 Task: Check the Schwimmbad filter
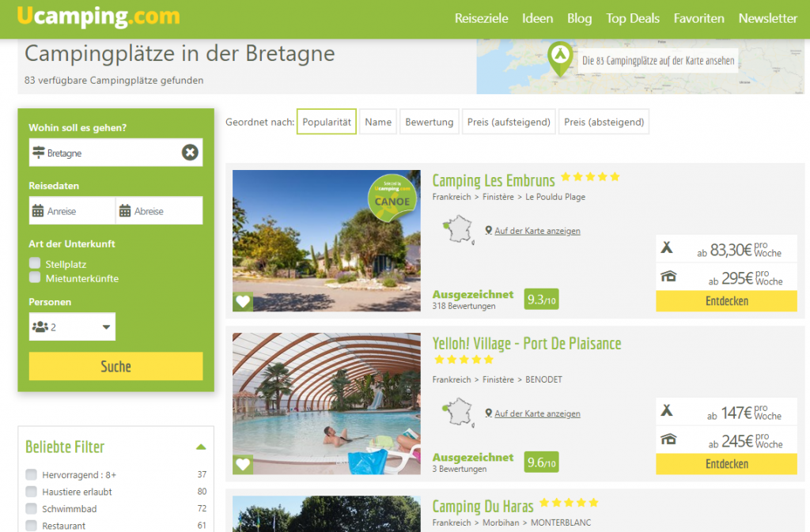pyautogui.click(x=32, y=508)
